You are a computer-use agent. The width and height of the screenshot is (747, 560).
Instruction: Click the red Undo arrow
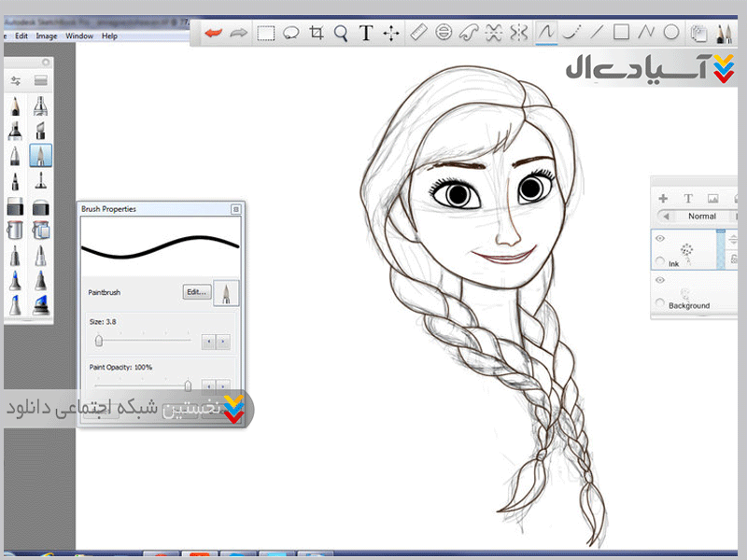click(x=214, y=33)
